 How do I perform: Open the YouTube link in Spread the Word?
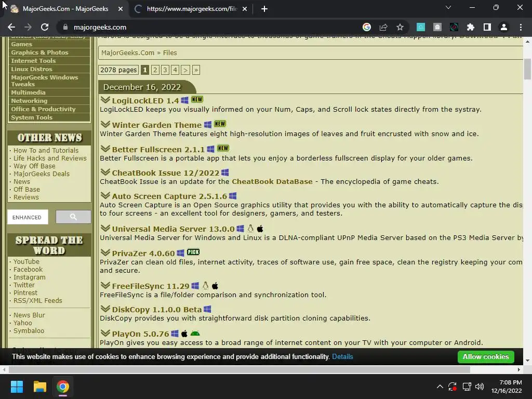26,262
